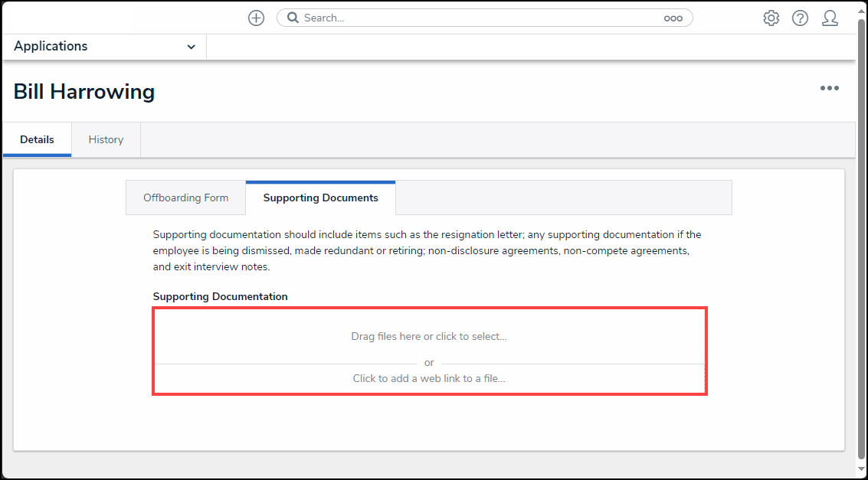
Task: Switch to the Details tab
Action: point(37,139)
